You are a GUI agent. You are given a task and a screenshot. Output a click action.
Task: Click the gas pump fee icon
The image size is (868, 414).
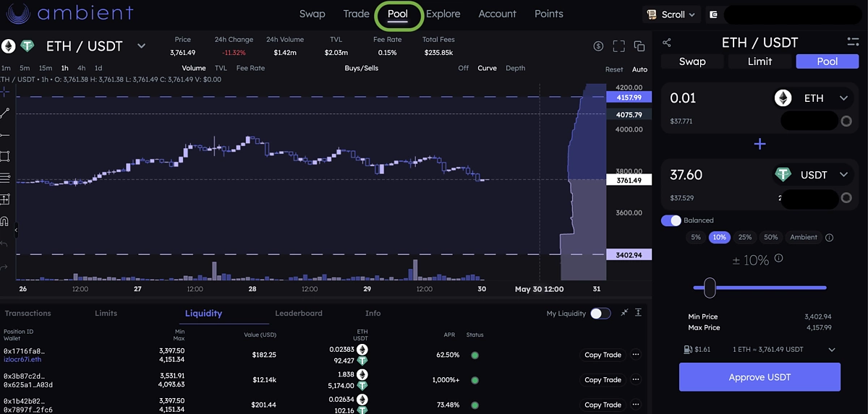689,350
